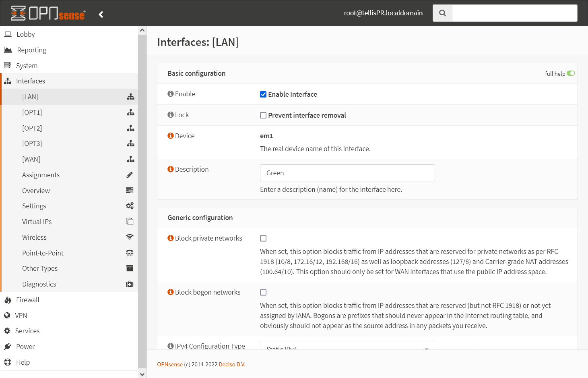This screenshot has height=378, width=588.
Task: Expand the Firewall menu section
Action: (27, 299)
